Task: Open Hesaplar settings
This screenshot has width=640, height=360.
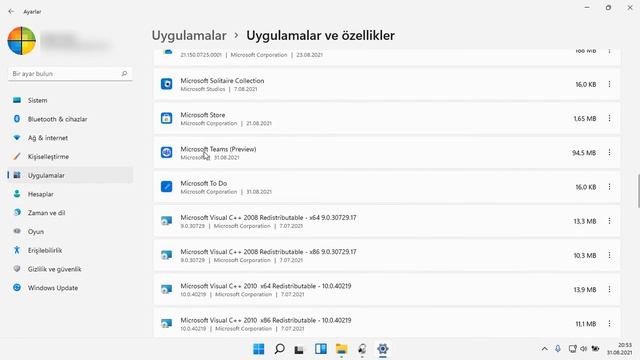Action: (70, 194)
